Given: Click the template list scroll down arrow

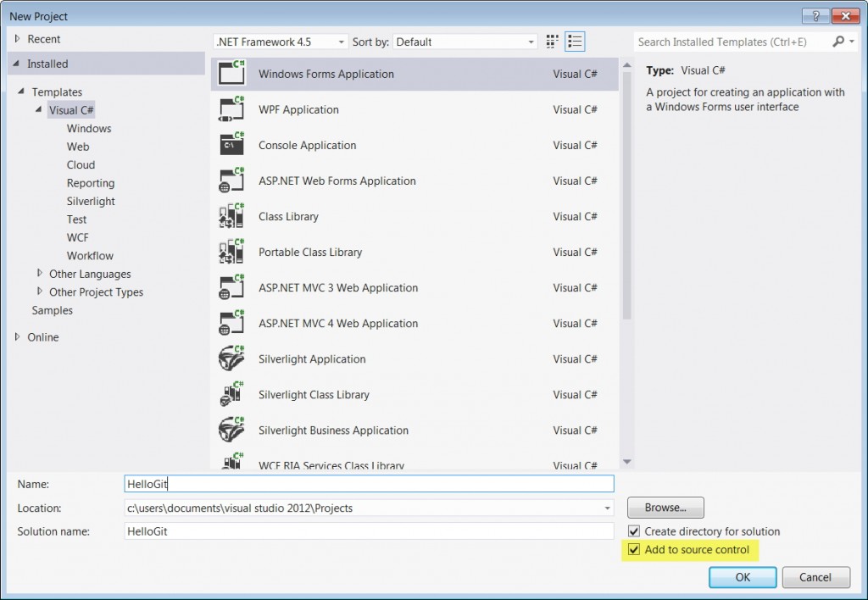Looking at the screenshot, I should click(x=626, y=462).
